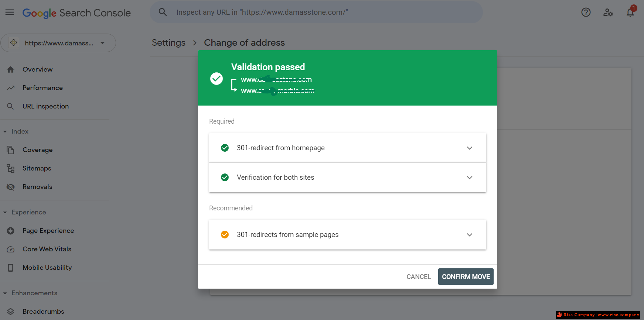The width and height of the screenshot is (644, 320).
Task: Click the Required section label
Action: (222, 121)
